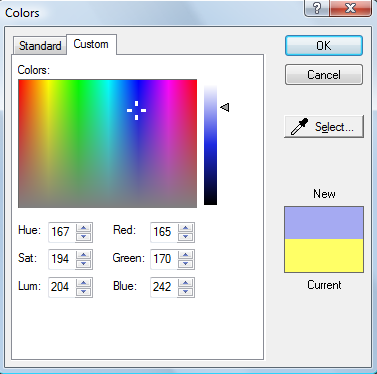Image resolution: width=377 pixels, height=374 pixels.
Task: Decrease Blue with the down arrow
Action: pos(186,292)
